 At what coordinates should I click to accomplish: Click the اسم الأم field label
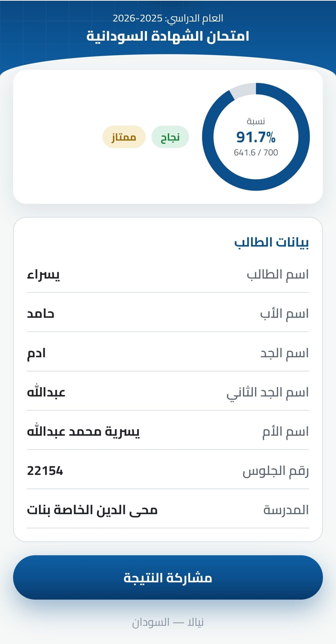point(286,432)
